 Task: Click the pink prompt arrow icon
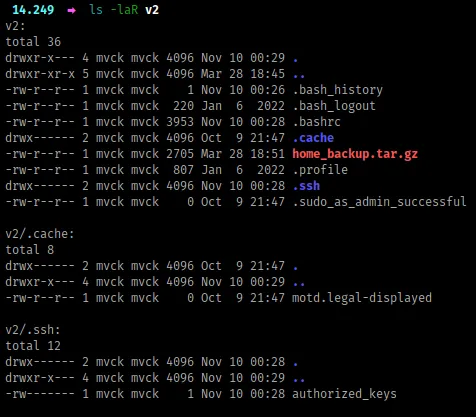pos(71,10)
